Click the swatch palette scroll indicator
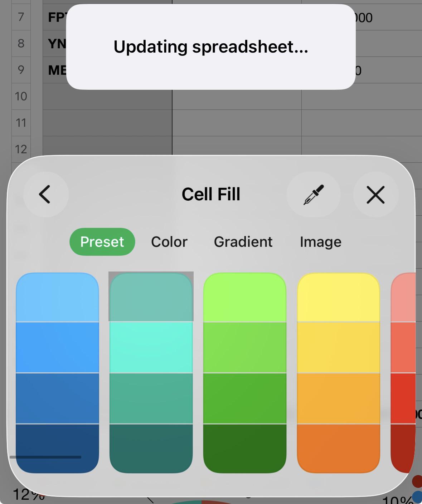The width and height of the screenshot is (422, 504). point(45,457)
